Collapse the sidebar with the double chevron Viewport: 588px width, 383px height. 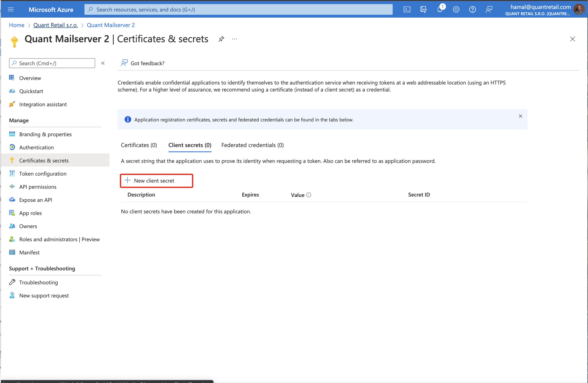coord(103,63)
